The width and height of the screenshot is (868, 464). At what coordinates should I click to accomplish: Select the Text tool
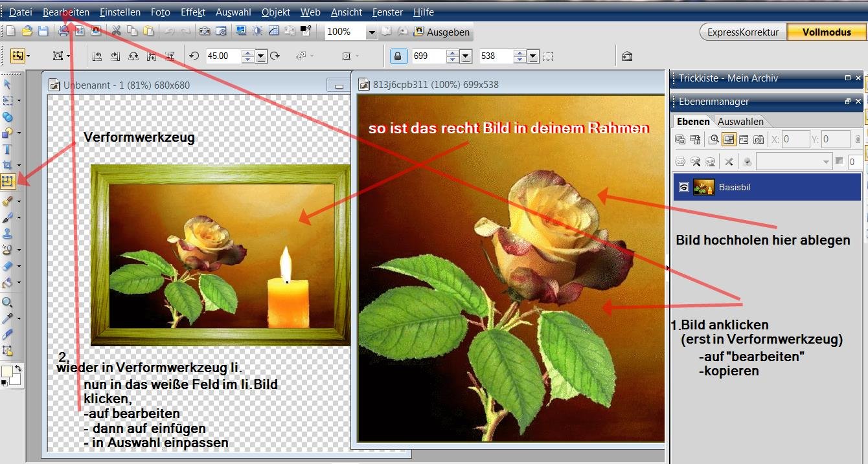8,149
